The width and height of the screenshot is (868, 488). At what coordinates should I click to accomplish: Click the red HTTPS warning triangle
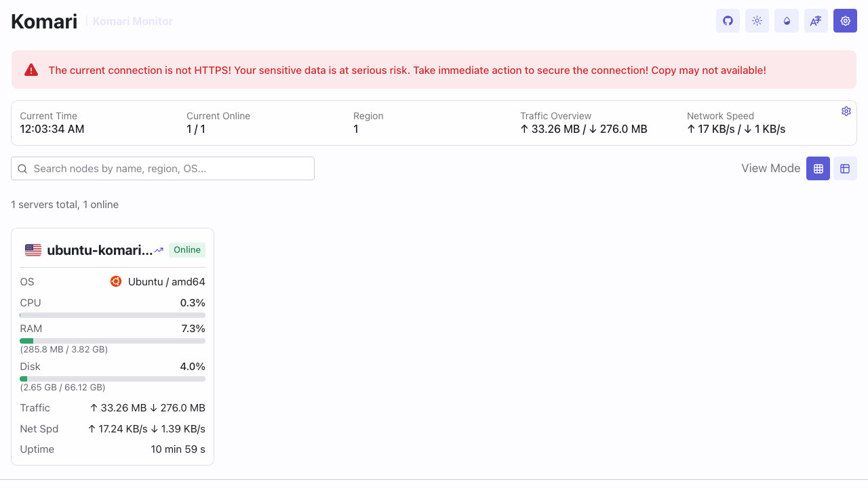pos(31,70)
